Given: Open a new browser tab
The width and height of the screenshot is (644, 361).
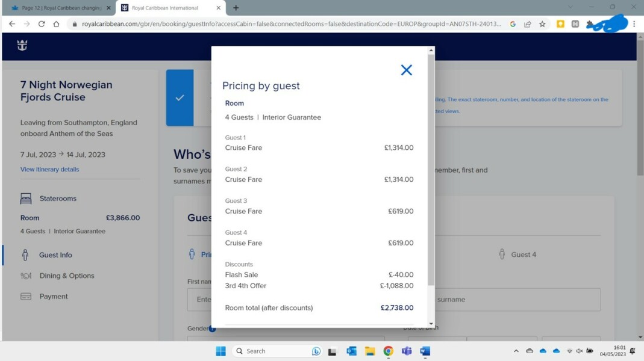Looking at the screenshot, I should point(236,8).
